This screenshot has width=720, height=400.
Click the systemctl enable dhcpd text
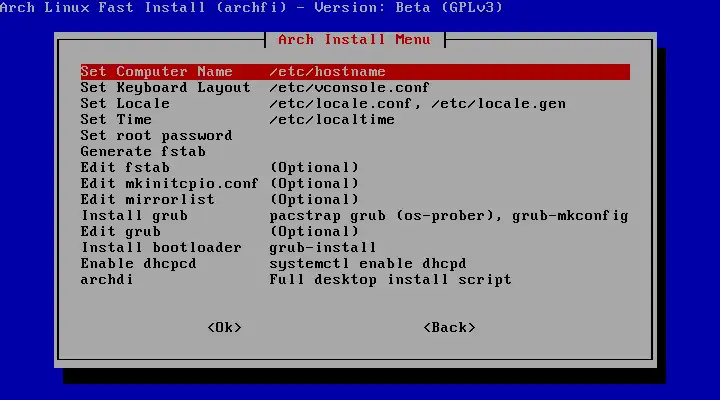[x=368, y=264]
